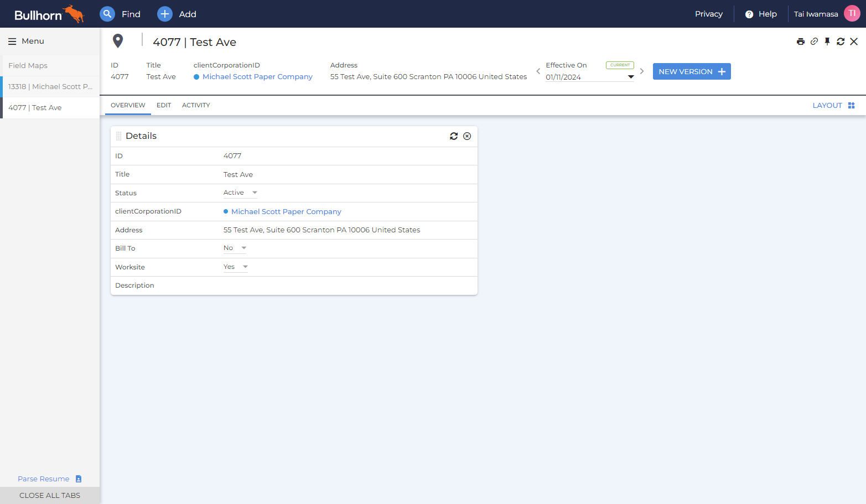
Task: Click the Parse Resume link
Action: point(44,479)
